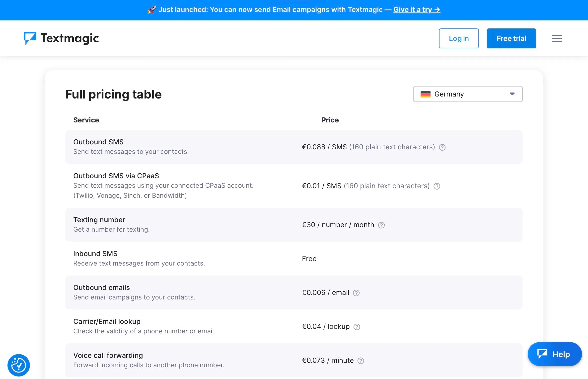Click the '€0.073 / minute' price
This screenshot has width=588, height=379.
tap(328, 360)
